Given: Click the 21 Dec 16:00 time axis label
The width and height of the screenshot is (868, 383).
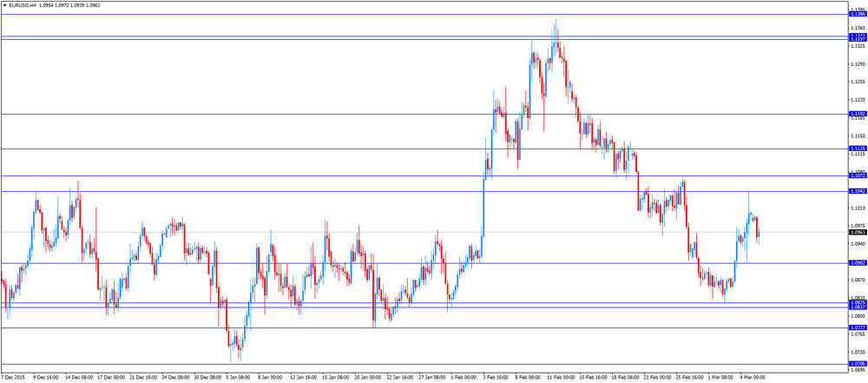Looking at the screenshot, I should [143, 378].
